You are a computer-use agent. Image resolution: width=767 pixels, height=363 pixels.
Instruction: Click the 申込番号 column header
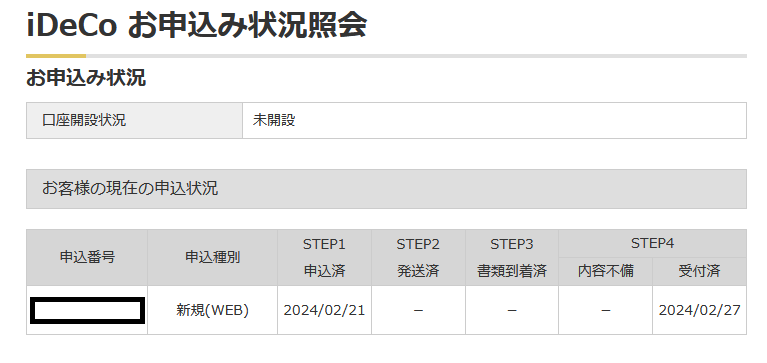tap(87, 257)
